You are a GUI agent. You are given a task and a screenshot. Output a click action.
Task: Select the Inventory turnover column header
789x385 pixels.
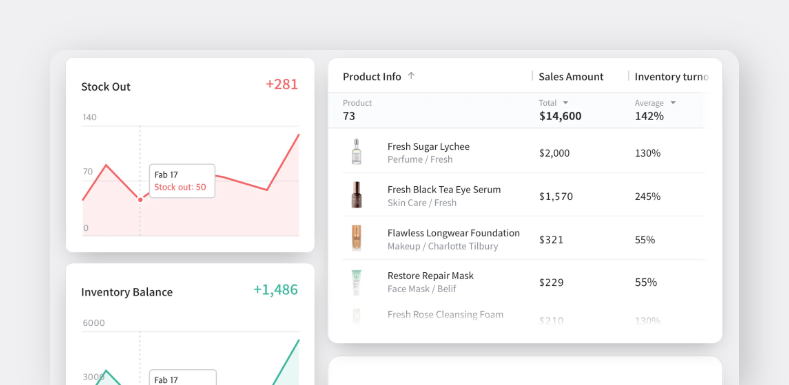pos(671,76)
